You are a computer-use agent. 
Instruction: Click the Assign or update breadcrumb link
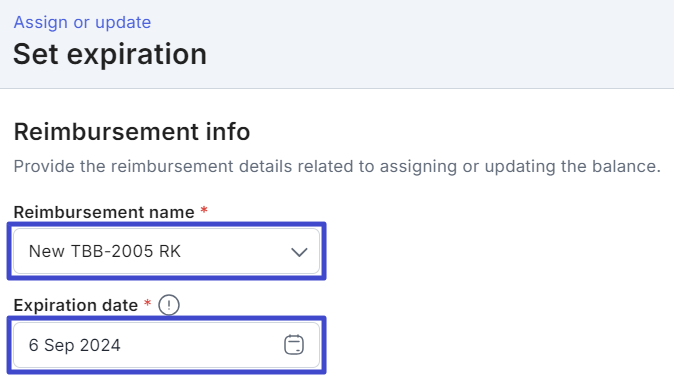coord(82,22)
